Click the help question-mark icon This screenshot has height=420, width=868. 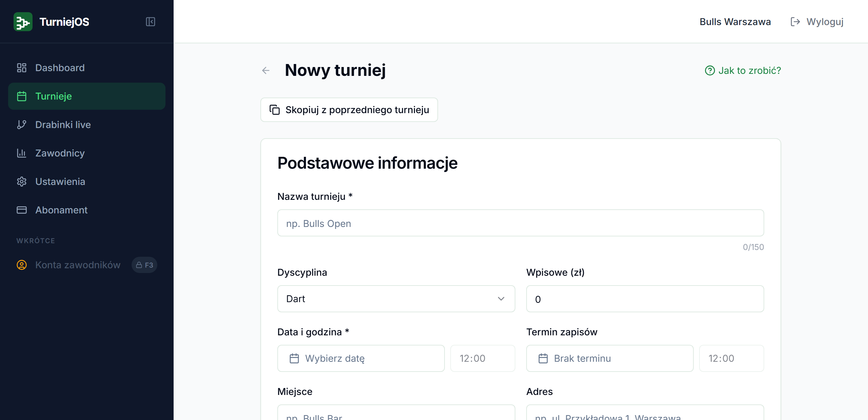coord(710,70)
